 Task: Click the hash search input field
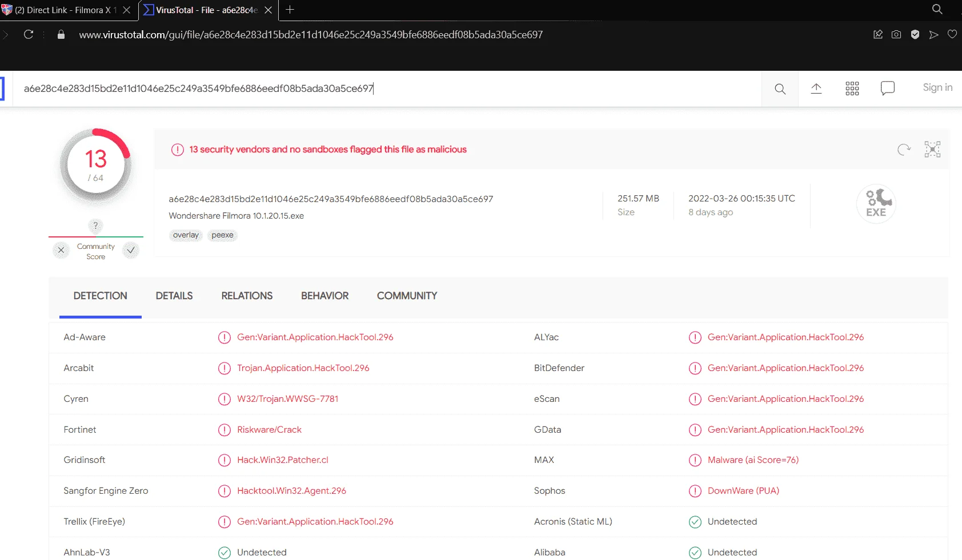(x=387, y=88)
